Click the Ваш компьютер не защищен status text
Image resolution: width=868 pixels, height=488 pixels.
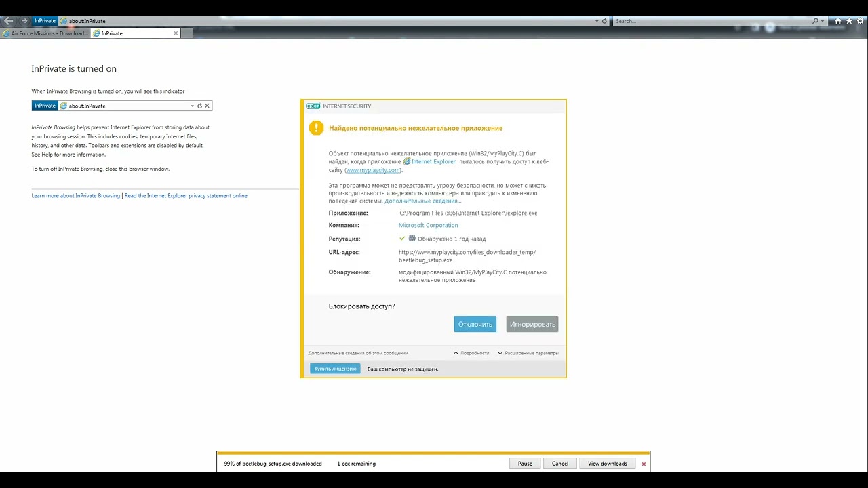point(403,369)
